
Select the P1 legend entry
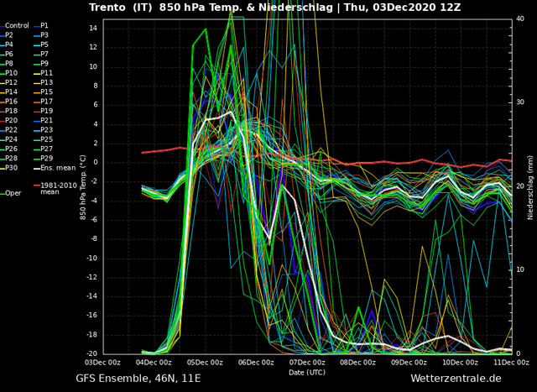(41, 26)
